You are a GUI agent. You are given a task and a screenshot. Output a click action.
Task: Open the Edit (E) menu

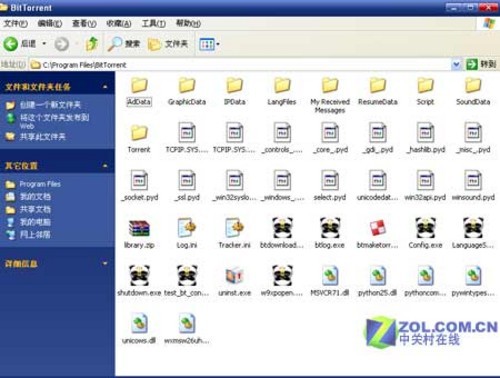[50, 23]
